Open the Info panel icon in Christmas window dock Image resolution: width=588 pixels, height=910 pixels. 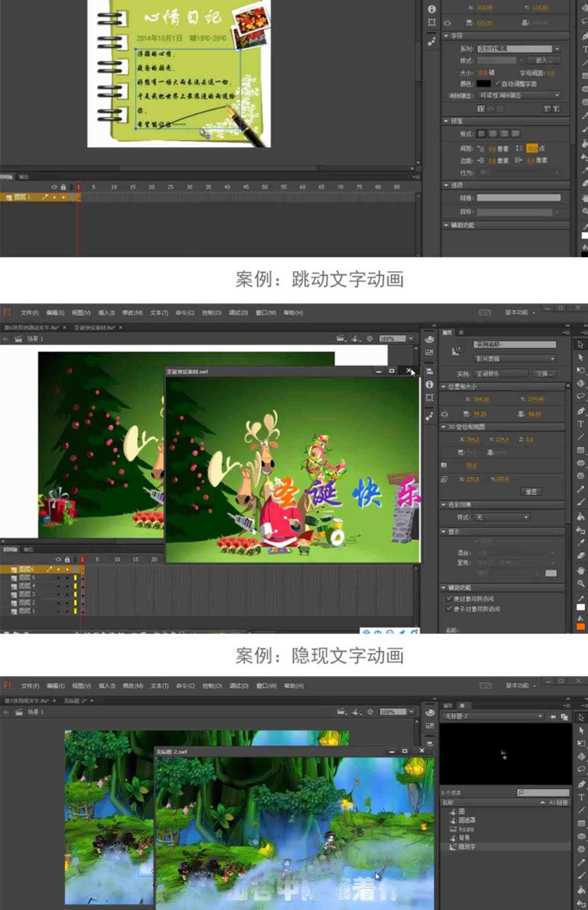(430, 384)
